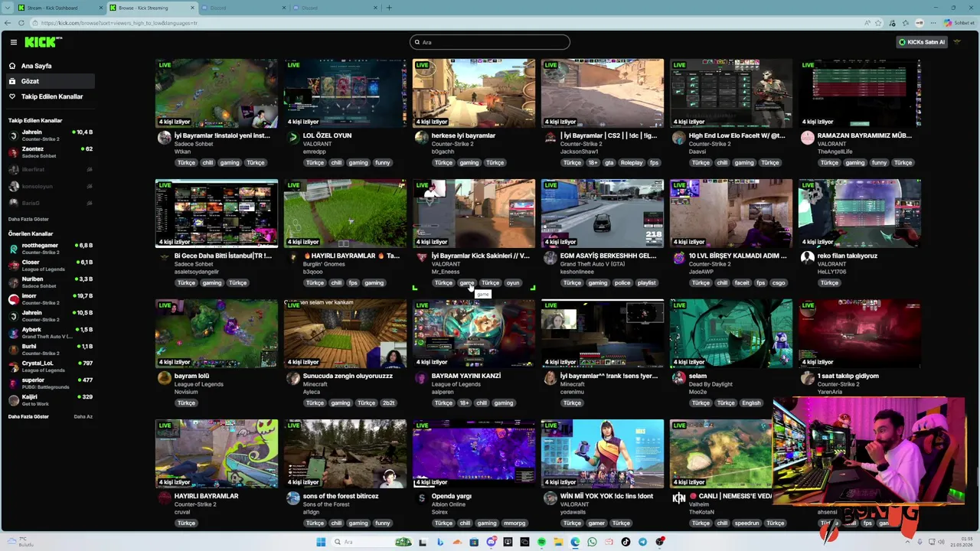Click sons of the forest bitircez title
This screenshot has width=980, height=551.
(x=341, y=496)
